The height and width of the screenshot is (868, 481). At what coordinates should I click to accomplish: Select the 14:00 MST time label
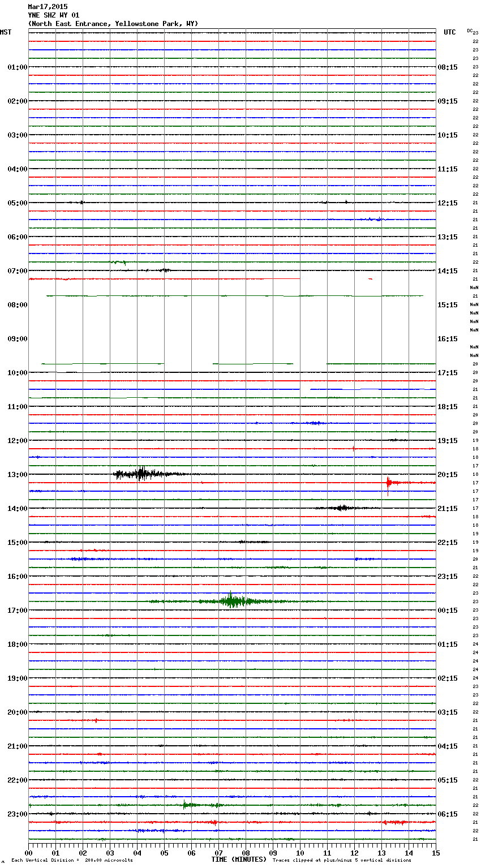point(18,508)
